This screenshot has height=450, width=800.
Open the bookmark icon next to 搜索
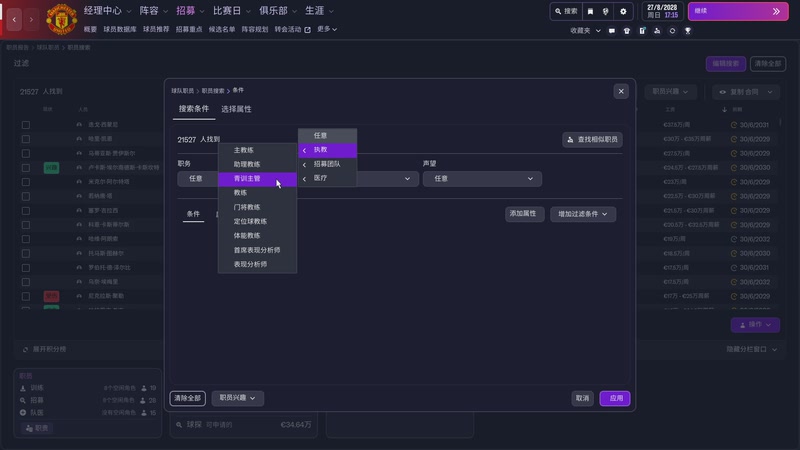(x=590, y=11)
